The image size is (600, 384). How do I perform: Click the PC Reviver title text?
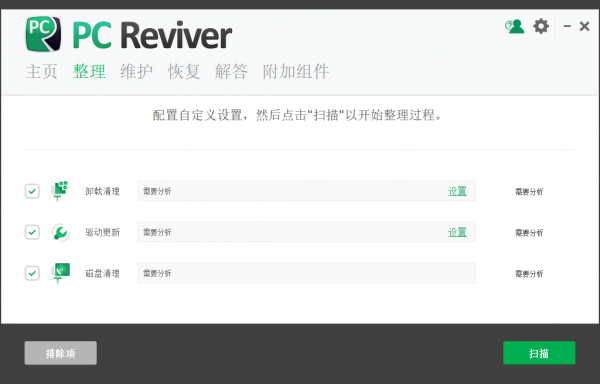pos(152,35)
